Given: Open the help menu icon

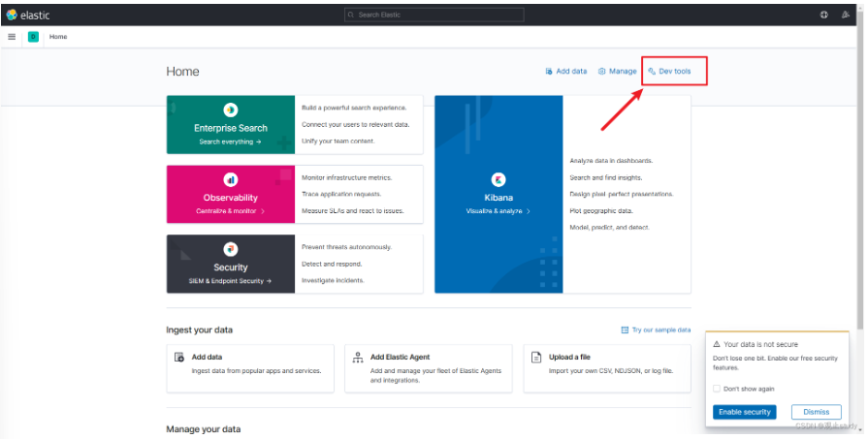Looking at the screenshot, I should 823,15.
